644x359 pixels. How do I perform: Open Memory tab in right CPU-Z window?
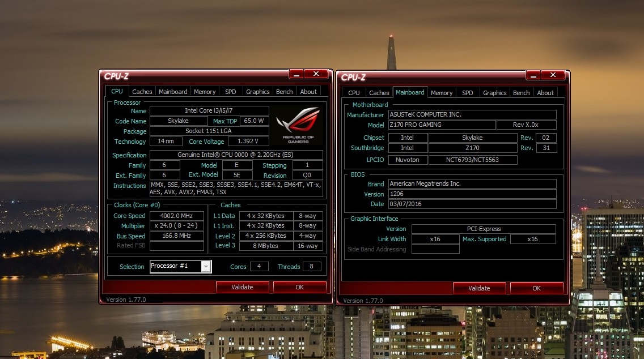click(x=442, y=93)
